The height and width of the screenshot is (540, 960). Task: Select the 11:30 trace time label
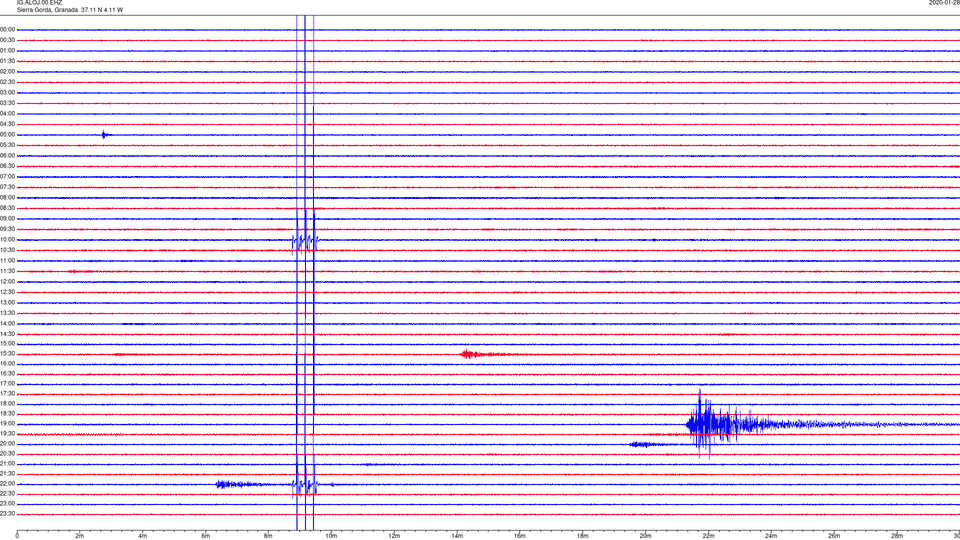coord(7,271)
